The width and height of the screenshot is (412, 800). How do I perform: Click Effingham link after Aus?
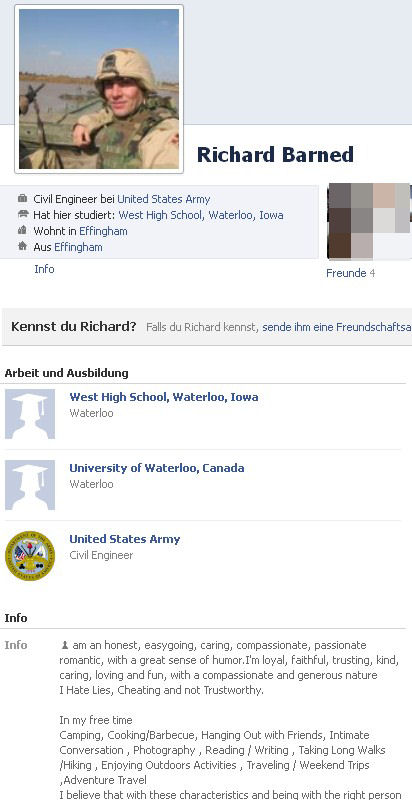tap(79, 247)
